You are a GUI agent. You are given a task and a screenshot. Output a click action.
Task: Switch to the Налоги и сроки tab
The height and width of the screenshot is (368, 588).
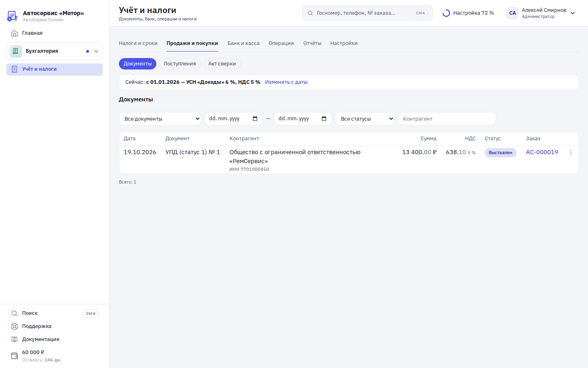[138, 43]
